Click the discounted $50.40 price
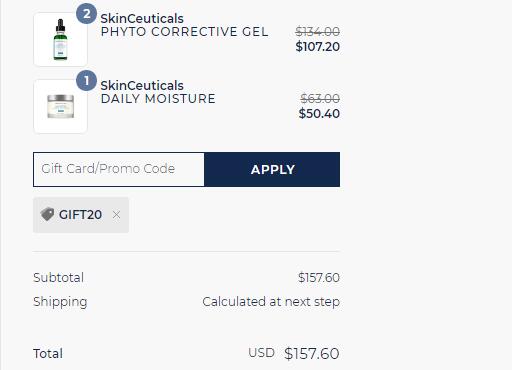The image size is (512, 370). [319, 114]
